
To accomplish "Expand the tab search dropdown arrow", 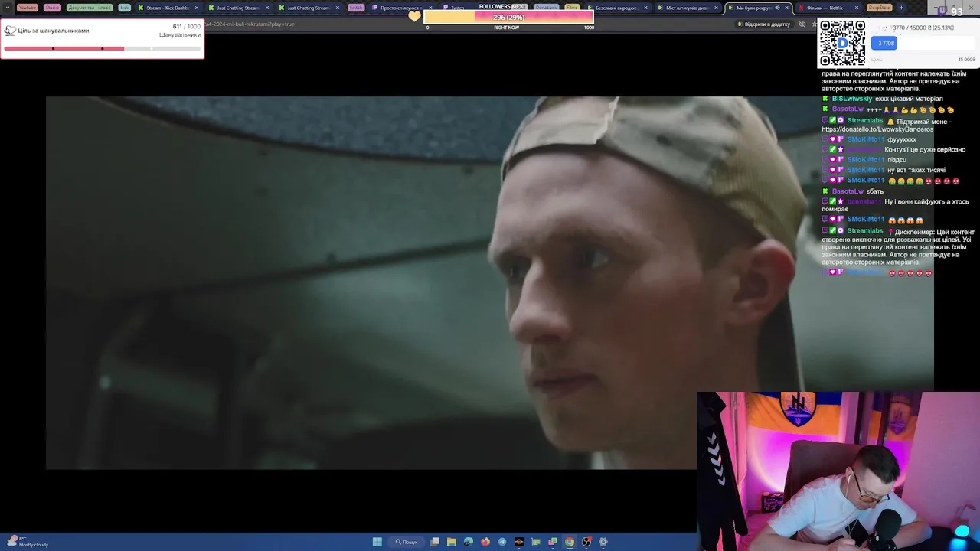I will [7, 8].
